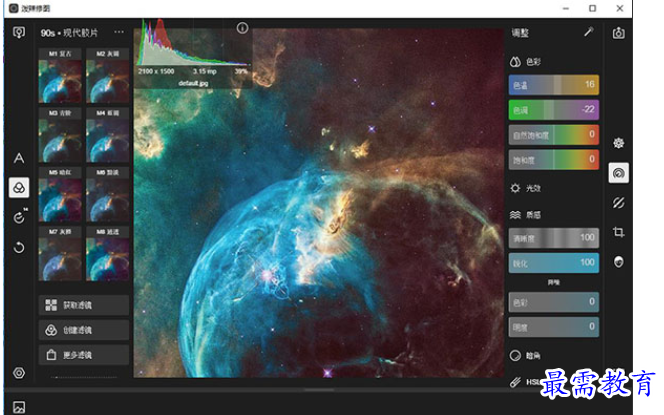
Task: Open the history icon with clock arrow
Action: pos(19,217)
